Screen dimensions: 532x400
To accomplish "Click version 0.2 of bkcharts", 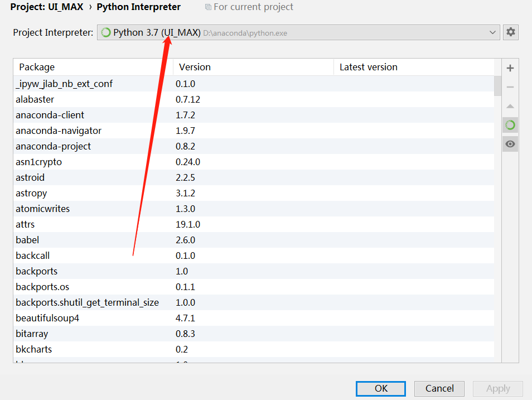I will tap(182, 349).
